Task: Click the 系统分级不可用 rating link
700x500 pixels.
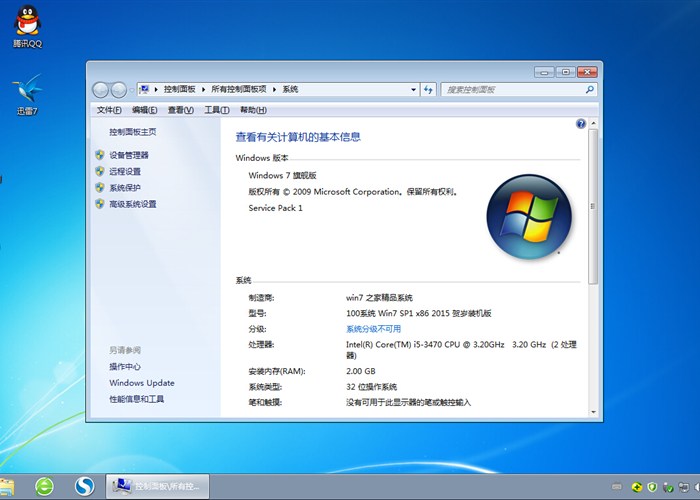Action: point(373,328)
